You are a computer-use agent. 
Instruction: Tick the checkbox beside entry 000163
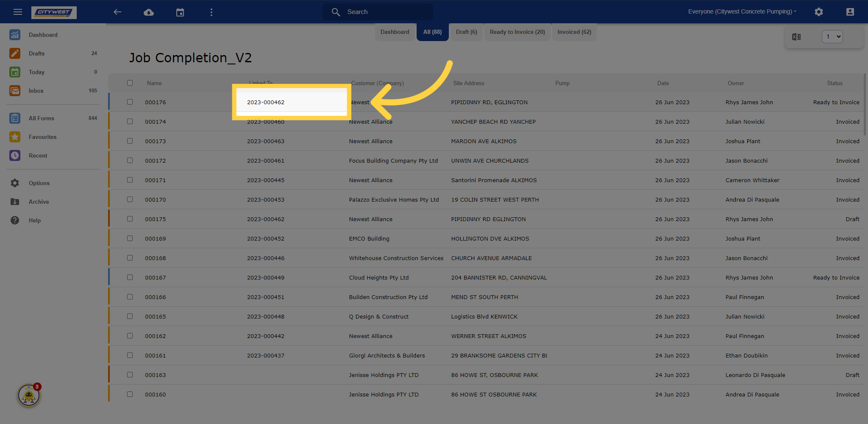pyautogui.click(x=130, y=374)
